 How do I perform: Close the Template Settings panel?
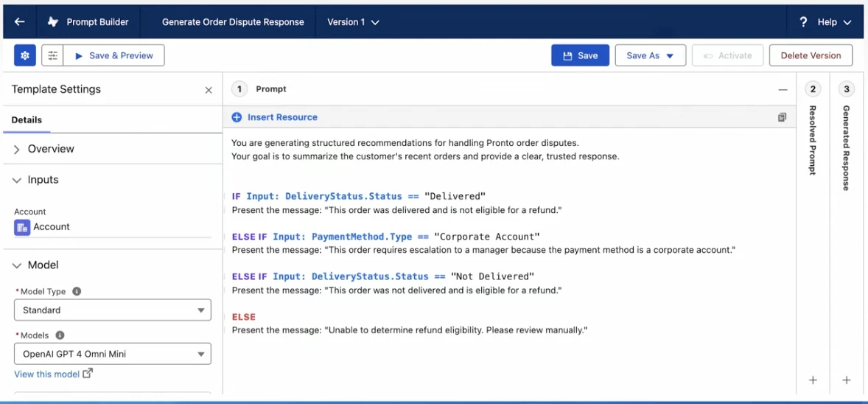(209, 90)
